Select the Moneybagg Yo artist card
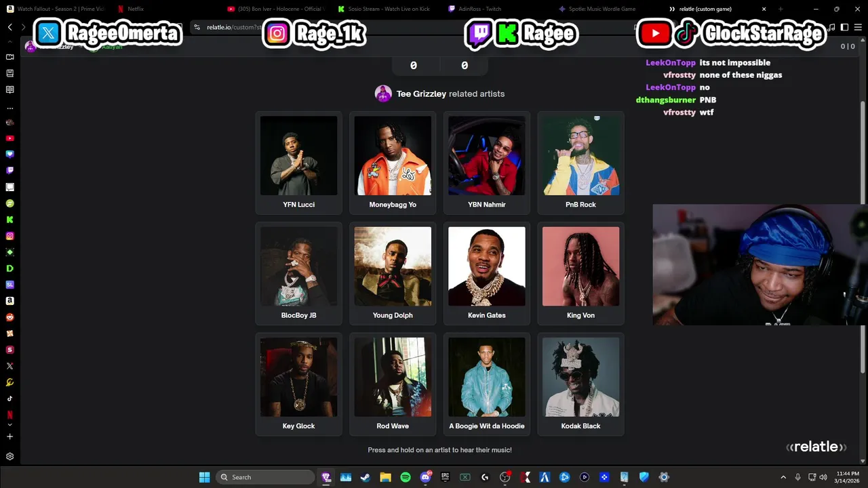 point(393,163)
